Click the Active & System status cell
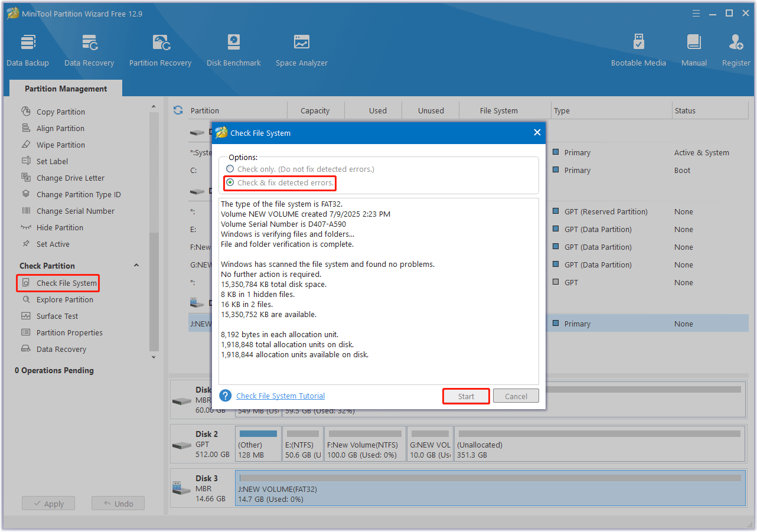The height and width of the screenshot is (532, 757). pos(701,152)
